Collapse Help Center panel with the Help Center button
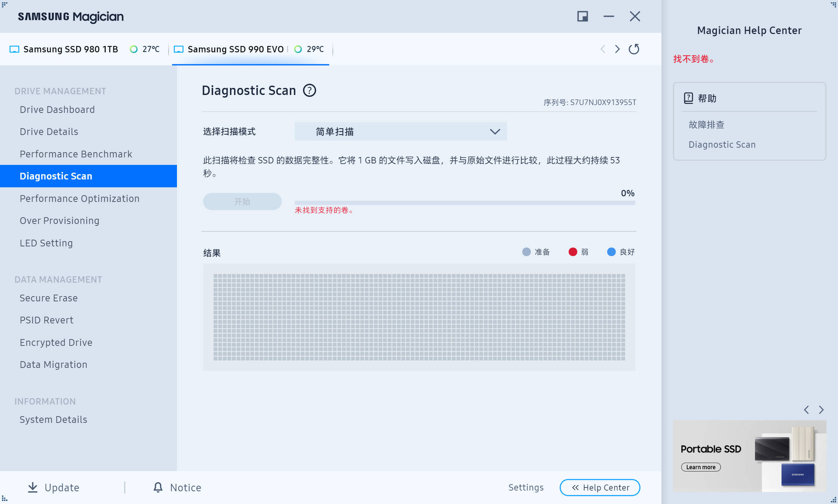 pyautogui.click(x=600, y=488)
